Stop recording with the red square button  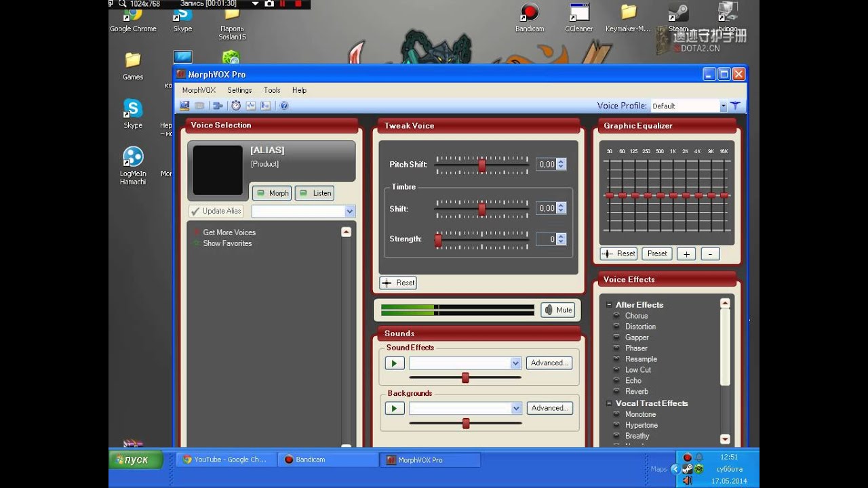298,3
